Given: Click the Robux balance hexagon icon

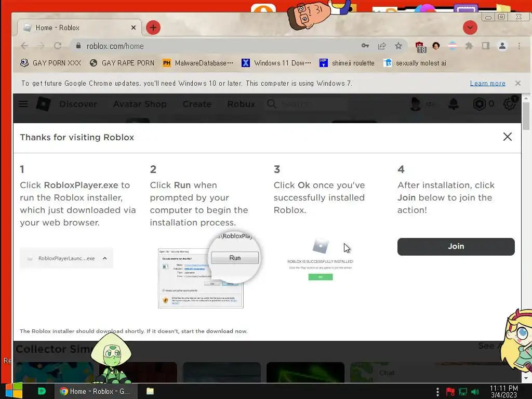Looking at the screenshot, I should [479, 104].
